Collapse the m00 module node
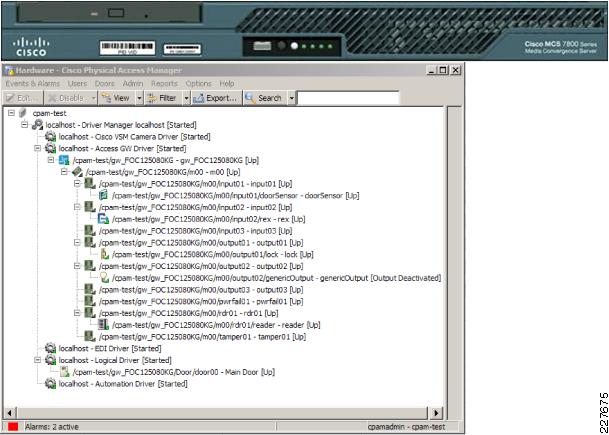Screen dimensions: 609x435 click(x=64, y=172)
